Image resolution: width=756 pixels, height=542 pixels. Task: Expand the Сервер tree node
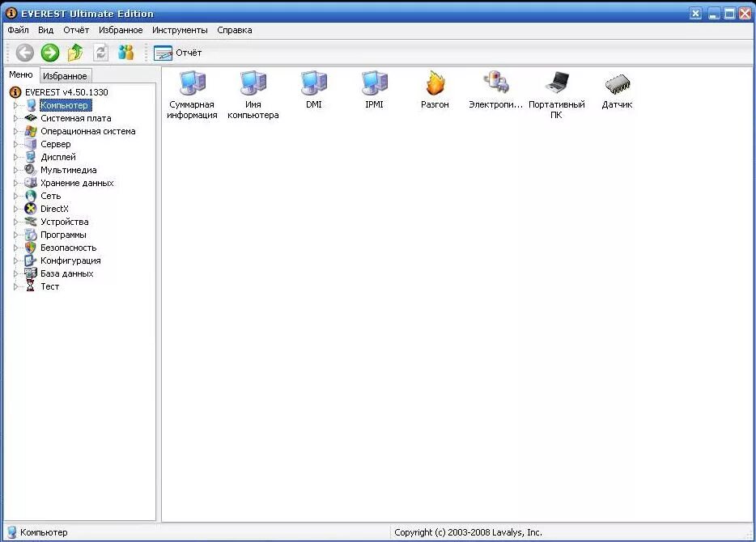[x=15, y=144]
